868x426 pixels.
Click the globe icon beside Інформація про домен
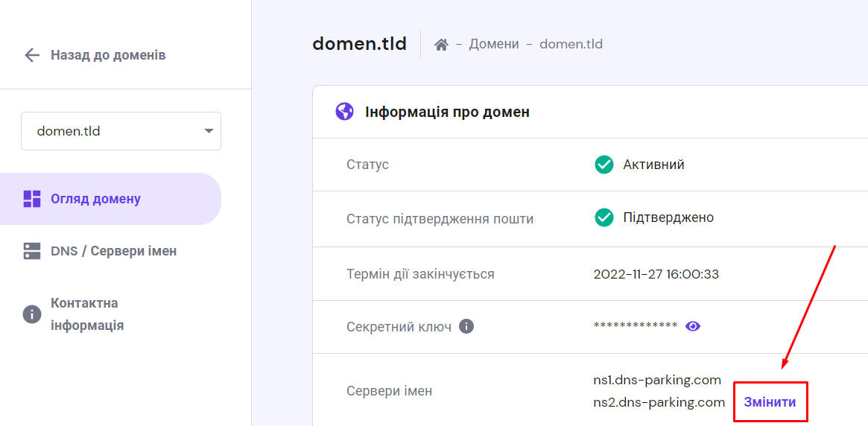345,112
